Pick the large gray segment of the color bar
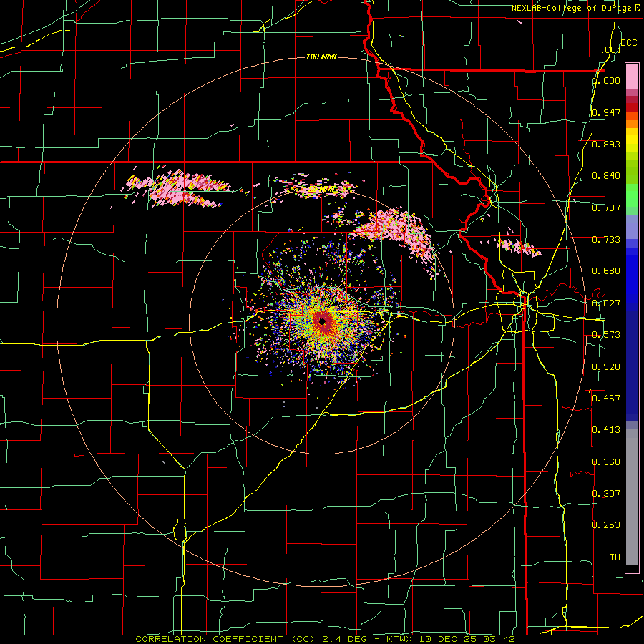The width and height of the screenshot is (644, 644). pyautogui.click(x=632, y=497)
